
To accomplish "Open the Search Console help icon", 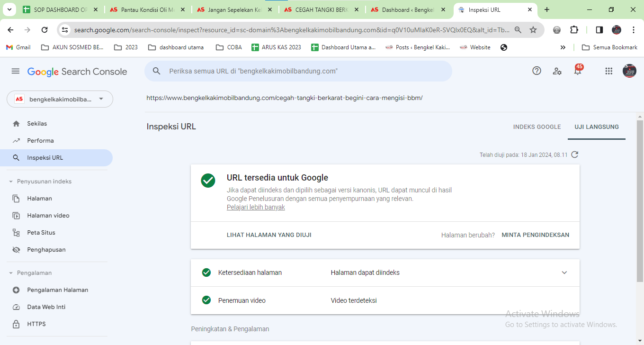I will 537,71.
